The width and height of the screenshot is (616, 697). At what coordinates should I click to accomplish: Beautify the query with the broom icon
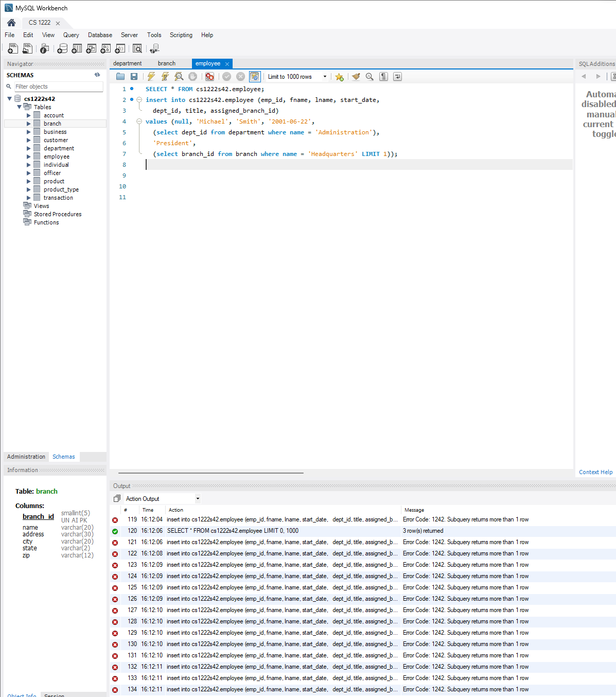(356, 77)
